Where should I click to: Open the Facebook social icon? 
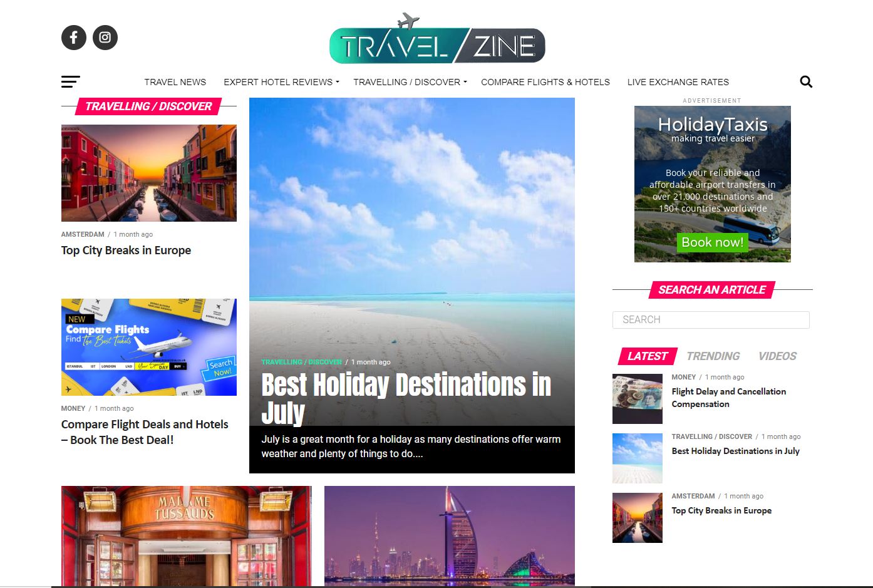pos(74,38)
